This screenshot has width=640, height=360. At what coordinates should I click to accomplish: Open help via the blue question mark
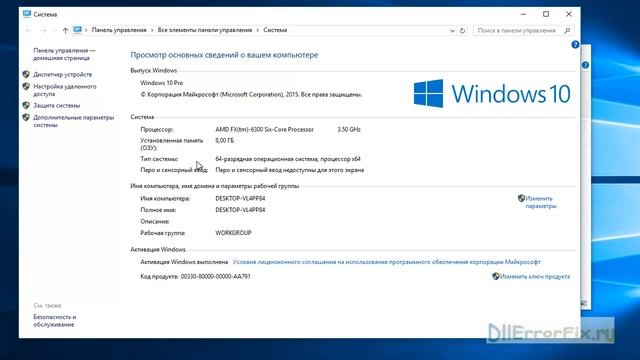click(575, 44)
